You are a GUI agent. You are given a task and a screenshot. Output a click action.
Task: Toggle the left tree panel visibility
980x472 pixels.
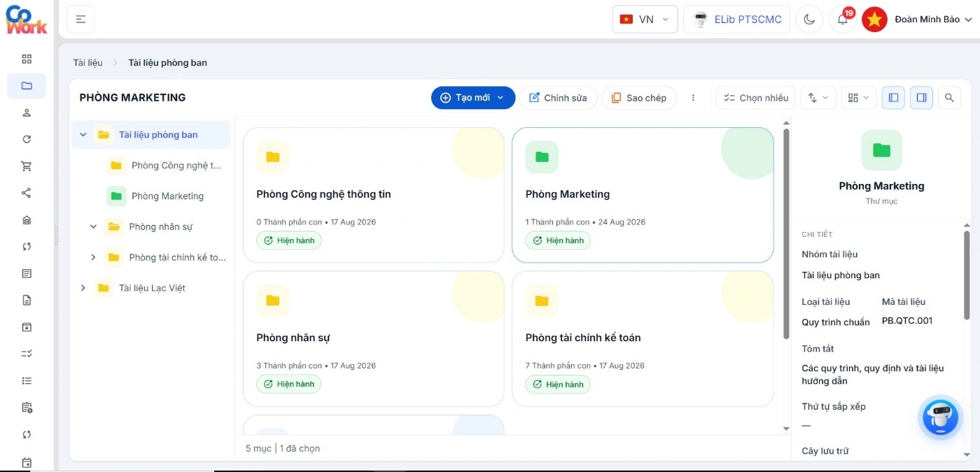[x=893, y=98]
